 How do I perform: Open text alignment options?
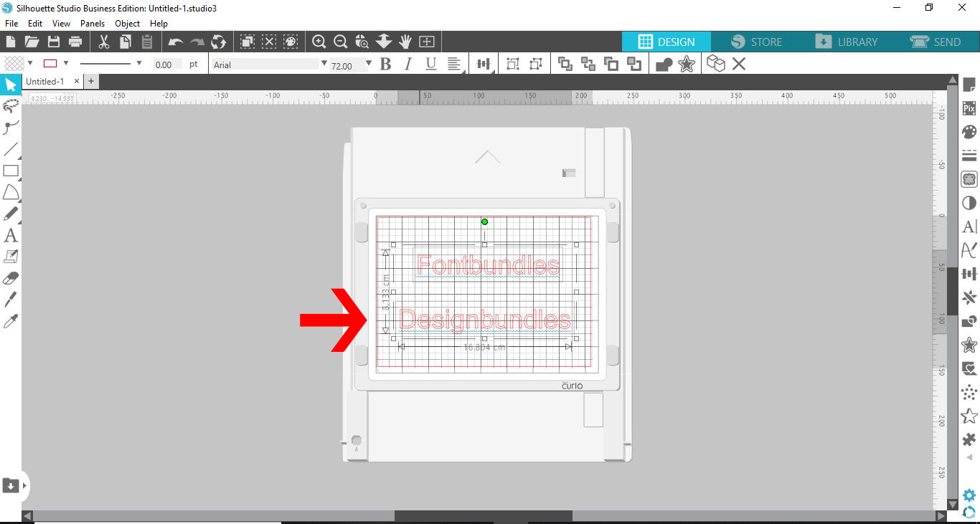pyautogui.click(x=454, y=65)
